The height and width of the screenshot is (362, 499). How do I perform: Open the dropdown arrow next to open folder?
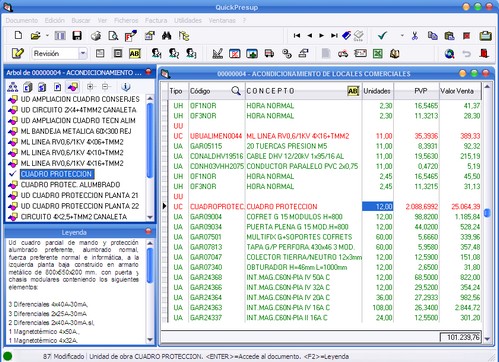pos(47,36)
